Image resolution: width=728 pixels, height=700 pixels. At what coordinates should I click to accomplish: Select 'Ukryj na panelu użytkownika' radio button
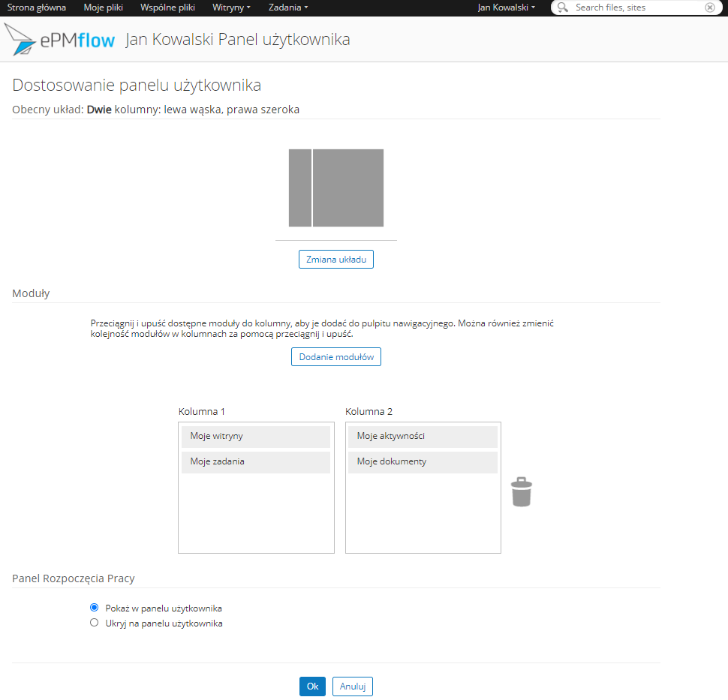pyautogui.click(x=94, y=623)
